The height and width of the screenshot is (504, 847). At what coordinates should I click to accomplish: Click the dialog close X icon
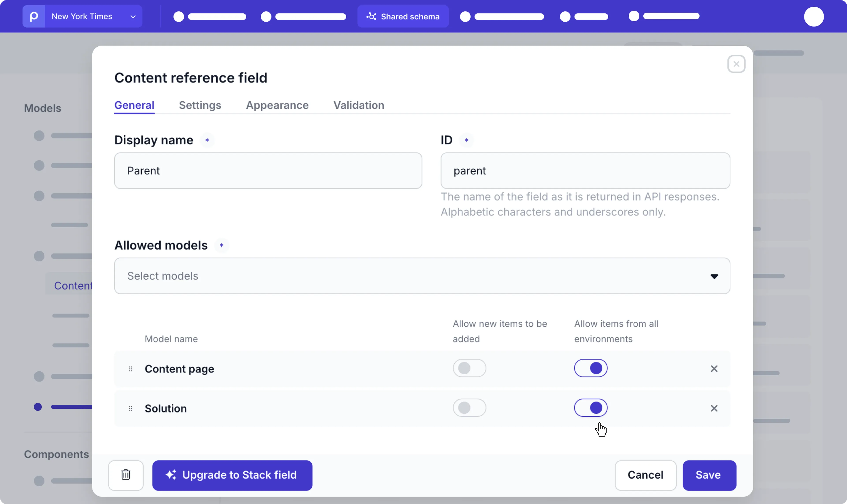tap(736, 64)
